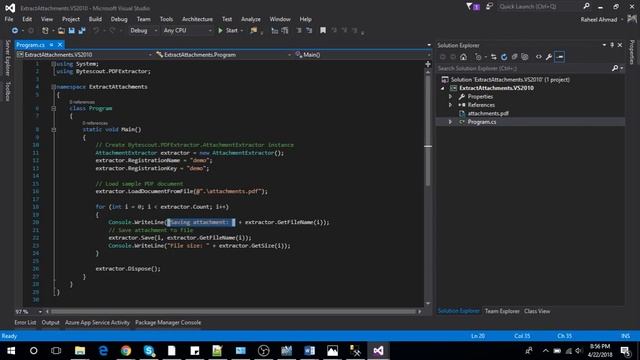
Task: Open the File menu
Action: [9, 19]
